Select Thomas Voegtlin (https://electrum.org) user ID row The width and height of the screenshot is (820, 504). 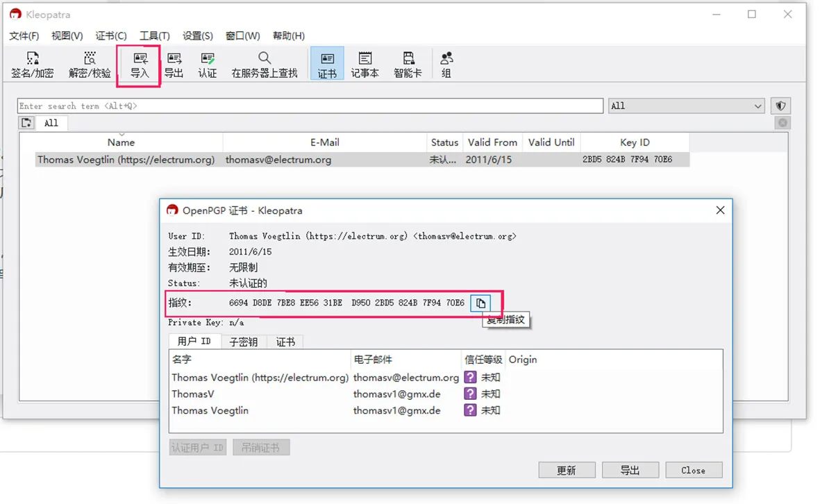click(446, 377)
